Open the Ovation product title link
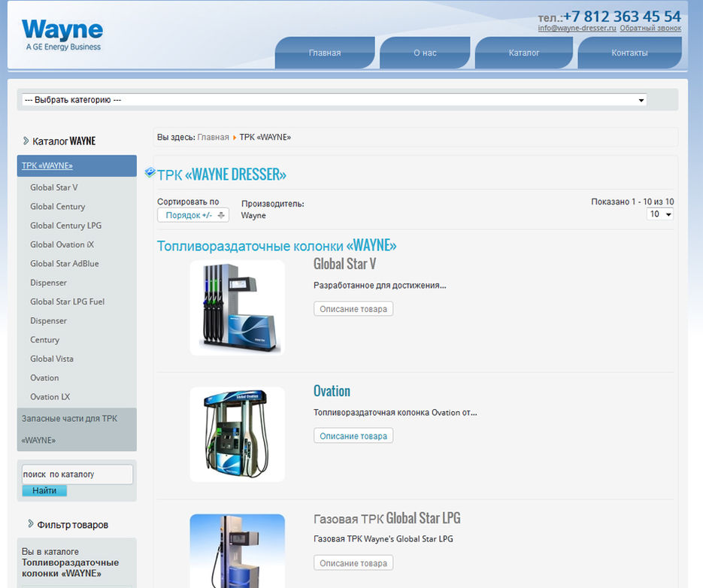The image size is (703, 588). (x=332, y=391)
